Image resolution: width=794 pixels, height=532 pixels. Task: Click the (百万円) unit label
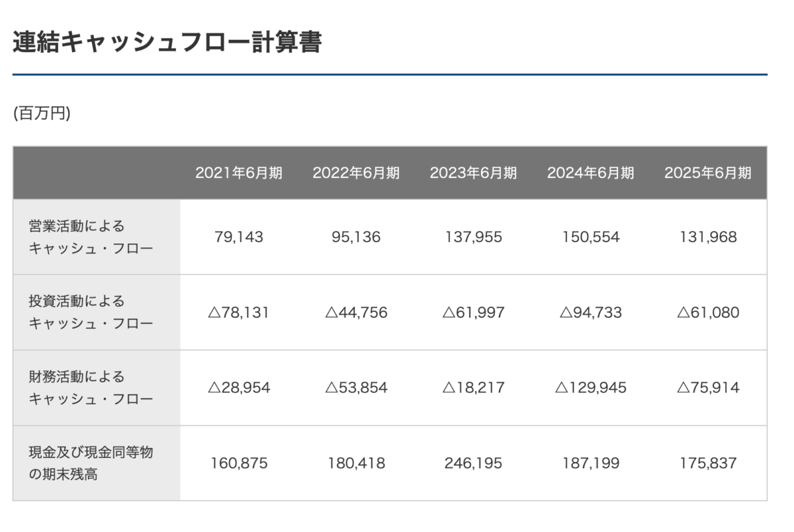point(42,114)
